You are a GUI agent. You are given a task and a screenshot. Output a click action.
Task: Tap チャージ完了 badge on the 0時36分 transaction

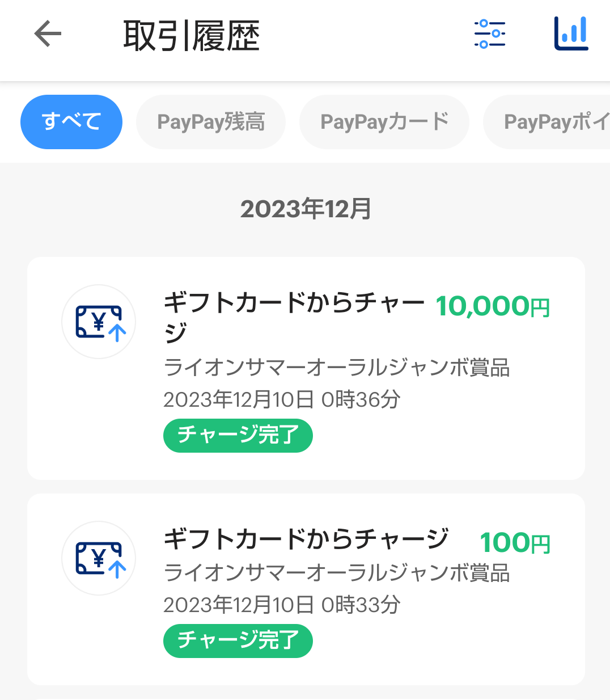[x=238, y=436]
